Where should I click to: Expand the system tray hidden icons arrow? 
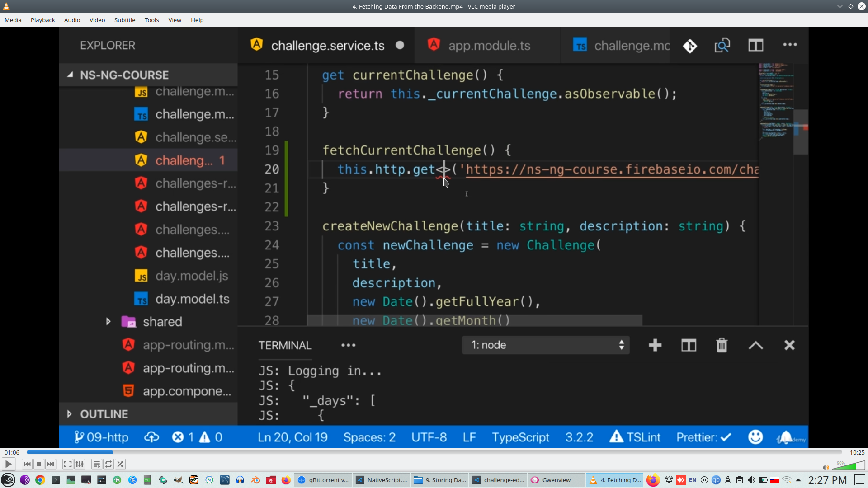(x=798, y=480)
